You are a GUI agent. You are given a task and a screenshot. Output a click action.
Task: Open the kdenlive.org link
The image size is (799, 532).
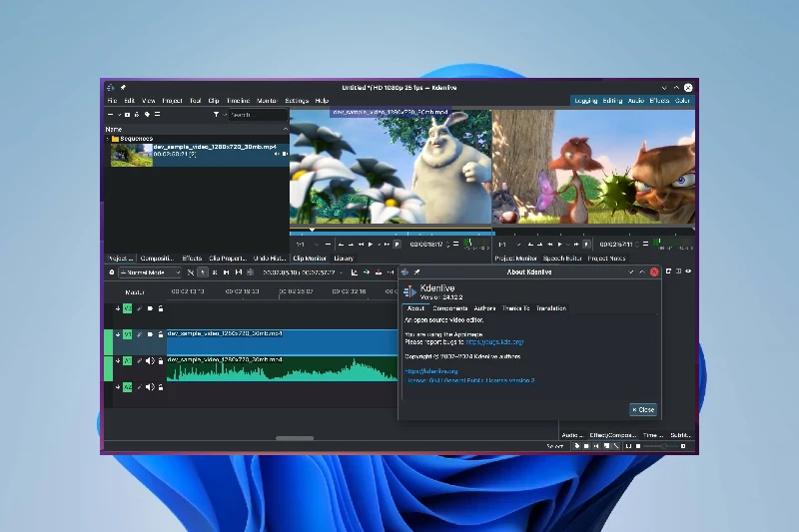coord(431,371)
